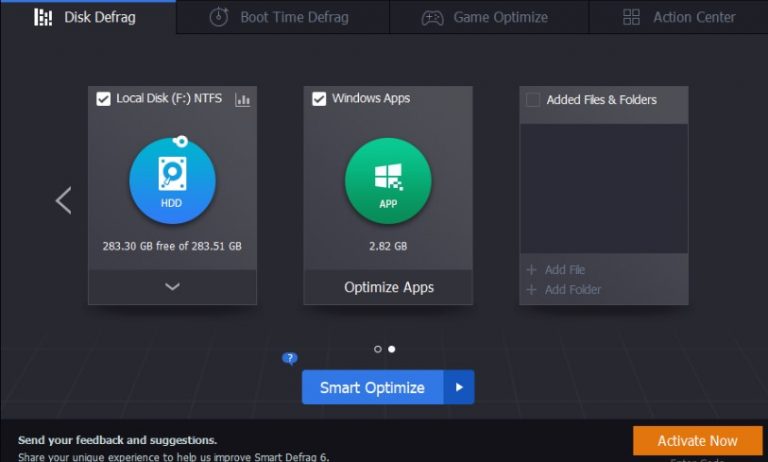Open the Game Optimize tab
This screenshot has width=768, height=462.
489,17
